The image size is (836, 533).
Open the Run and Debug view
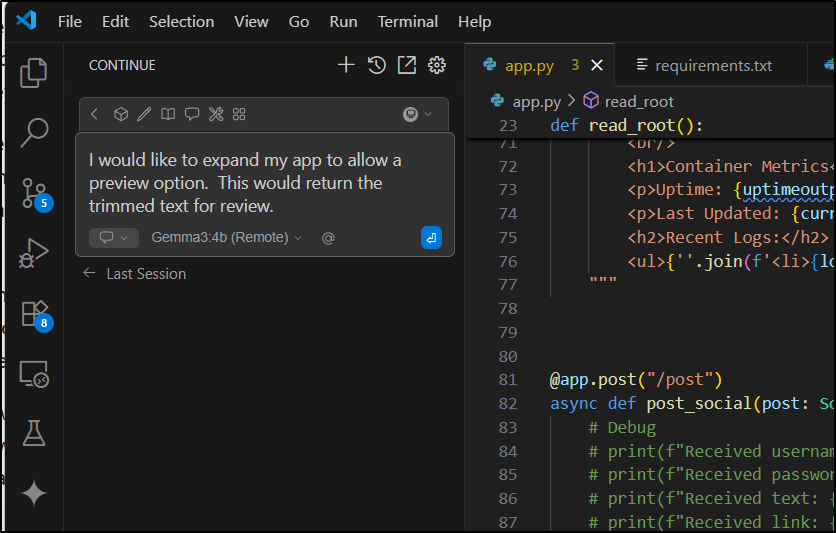(34, 252)
